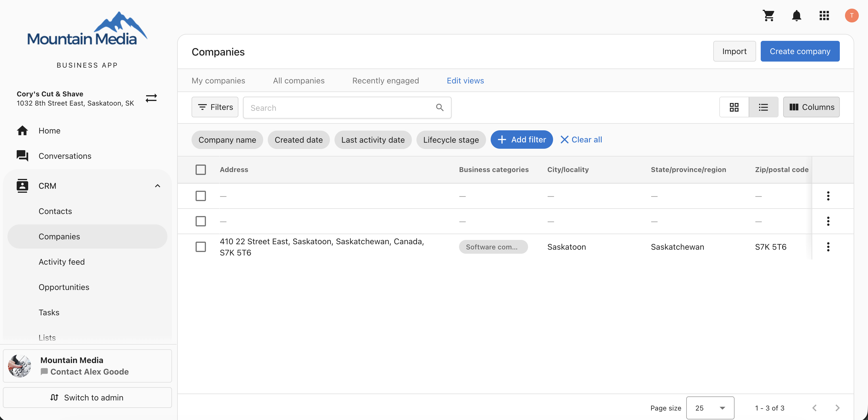Switch to list view
Screen dimensions: 868x420
763,107
